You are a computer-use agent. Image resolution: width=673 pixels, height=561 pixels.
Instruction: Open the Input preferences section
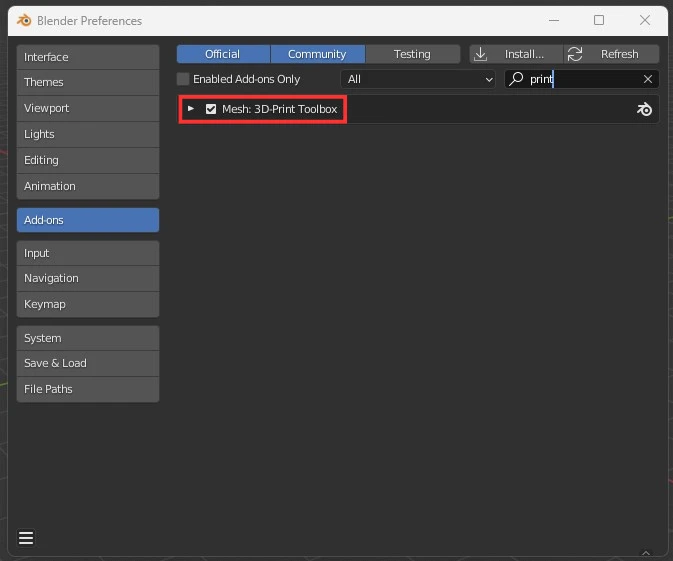(88, 253)
